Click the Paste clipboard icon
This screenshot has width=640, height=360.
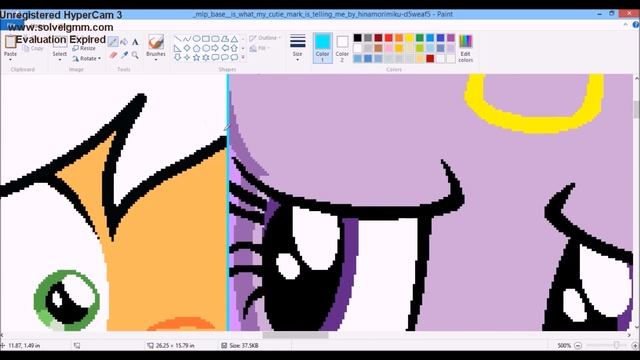click(x=10, y=42)
